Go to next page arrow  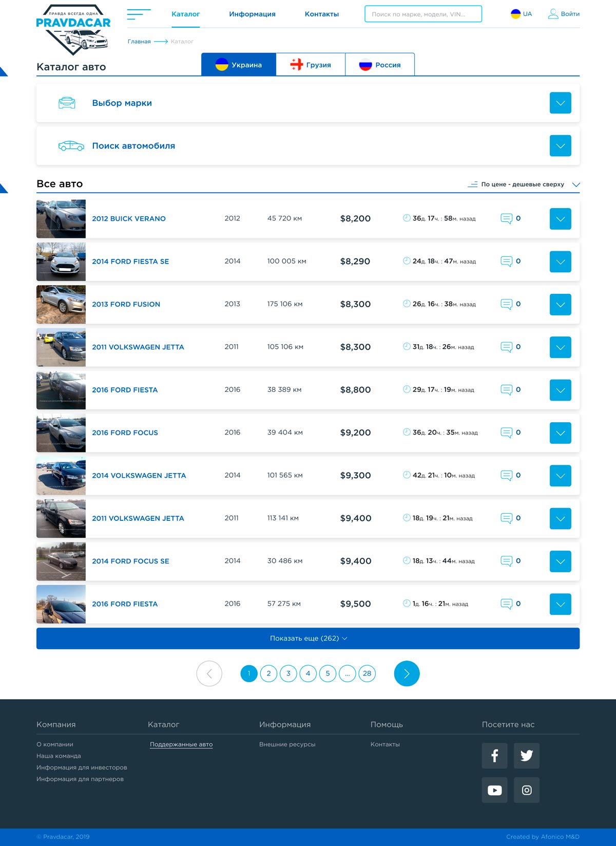(x=407, y=673)
